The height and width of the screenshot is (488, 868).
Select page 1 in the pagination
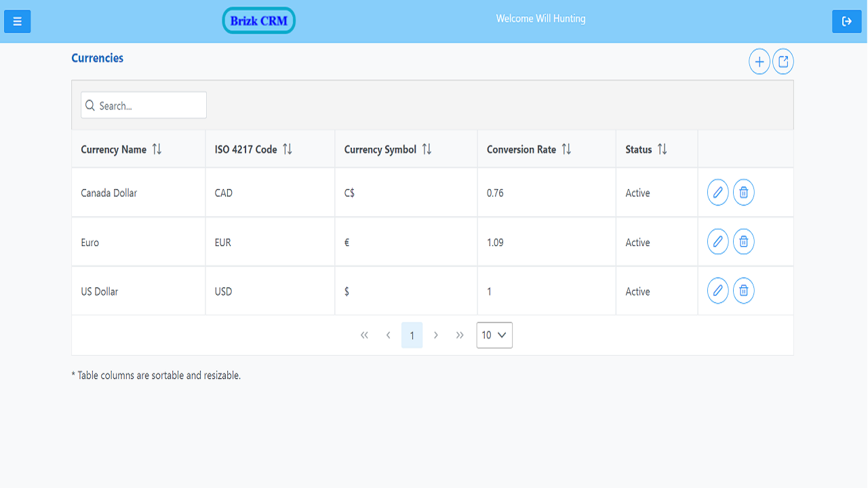click(x=412, y=334)
